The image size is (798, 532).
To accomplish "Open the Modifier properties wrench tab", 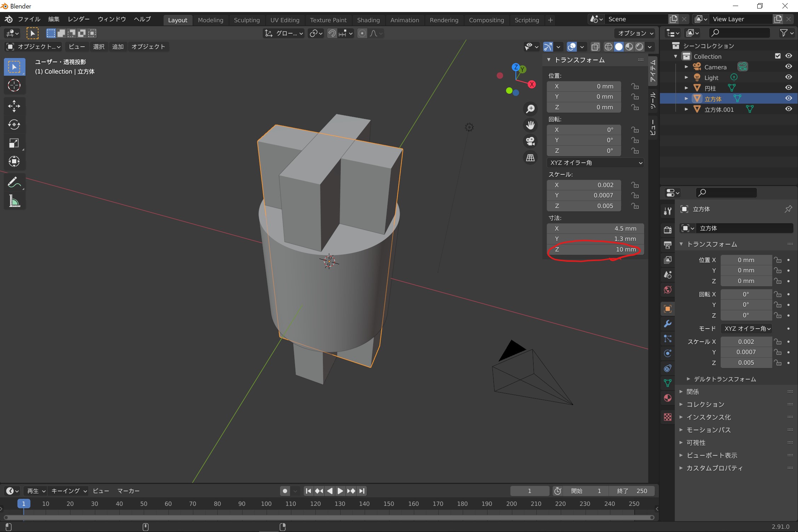I will point(668,324).
